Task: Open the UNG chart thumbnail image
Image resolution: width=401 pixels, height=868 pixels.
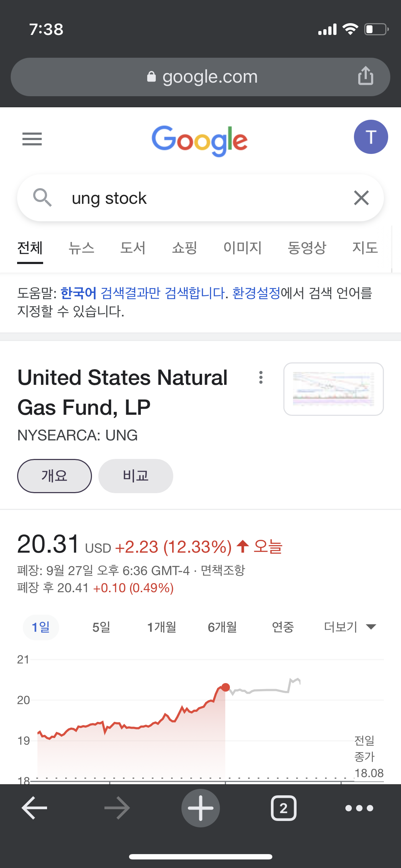Action: (x=333, y=389)
